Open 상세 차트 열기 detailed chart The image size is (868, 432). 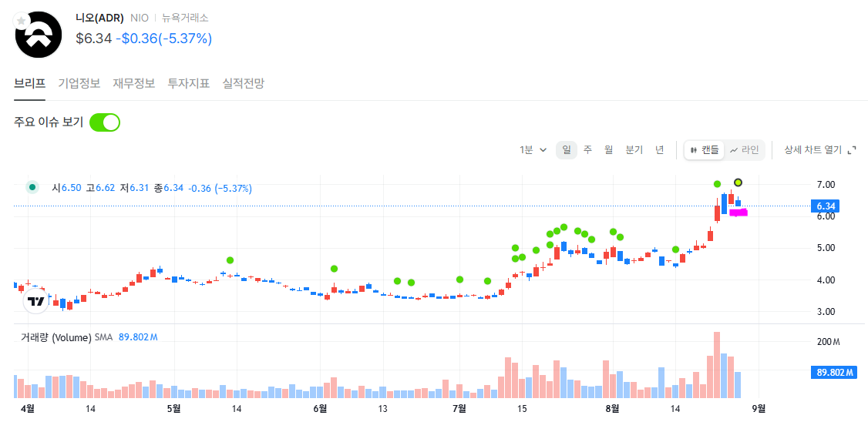coord(812,150)
